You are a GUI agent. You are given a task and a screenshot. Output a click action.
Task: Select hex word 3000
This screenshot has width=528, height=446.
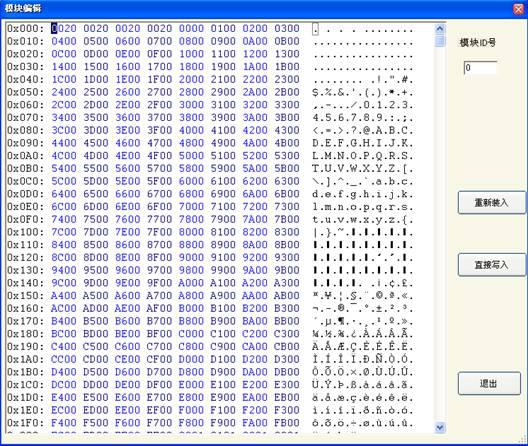pyautogui.click(x=191, y=105)
